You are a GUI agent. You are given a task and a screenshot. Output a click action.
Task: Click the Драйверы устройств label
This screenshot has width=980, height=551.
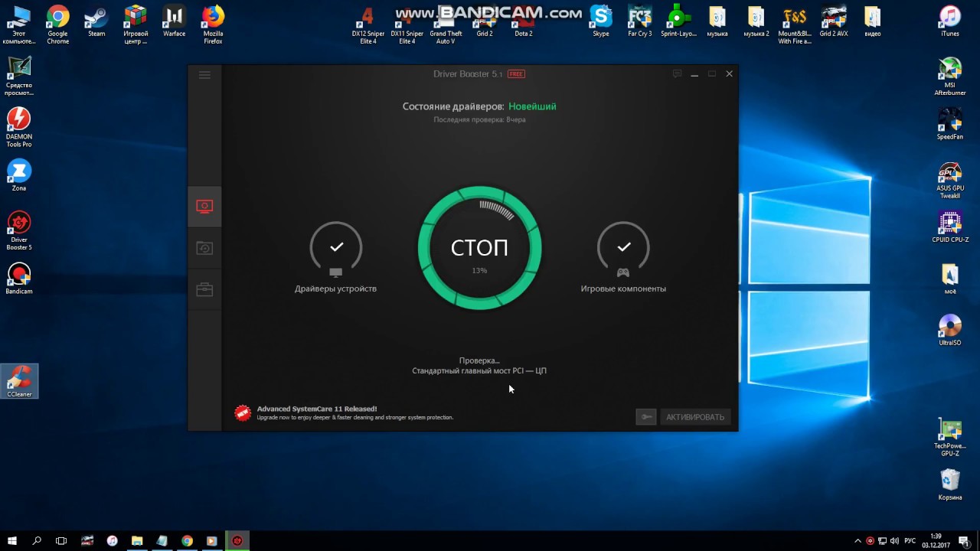coord(335,289)
